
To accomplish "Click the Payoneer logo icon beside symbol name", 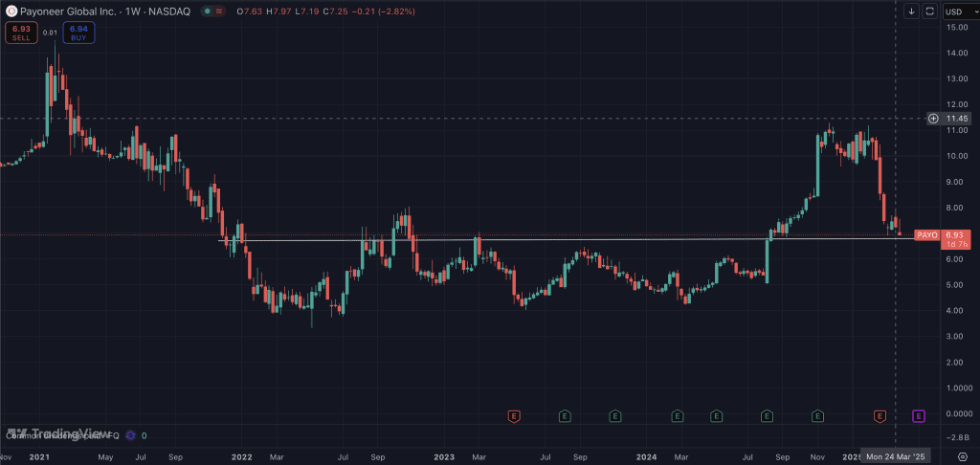I will click(x=11, y=11).
